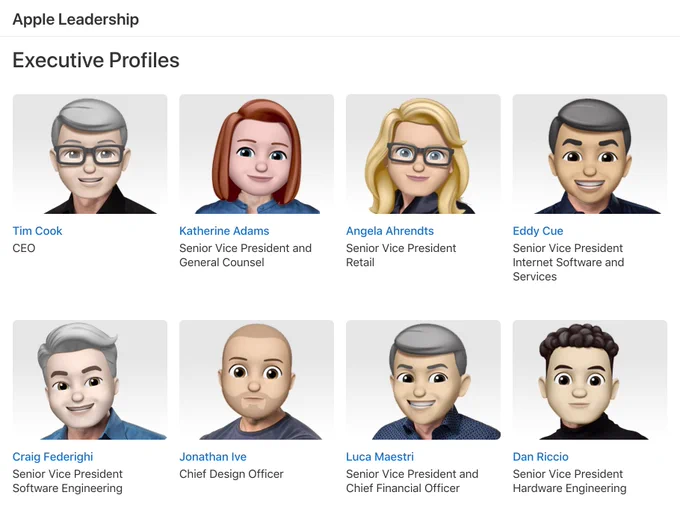
Task: Click the 'Hardware Engineering' title text
Action: click(x=569, y=488)
